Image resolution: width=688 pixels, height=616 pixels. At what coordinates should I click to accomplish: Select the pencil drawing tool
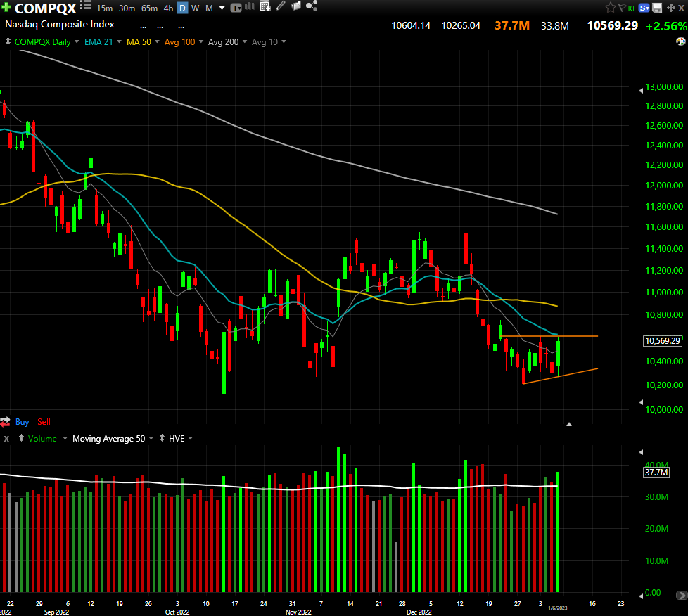tap(281, 6)
